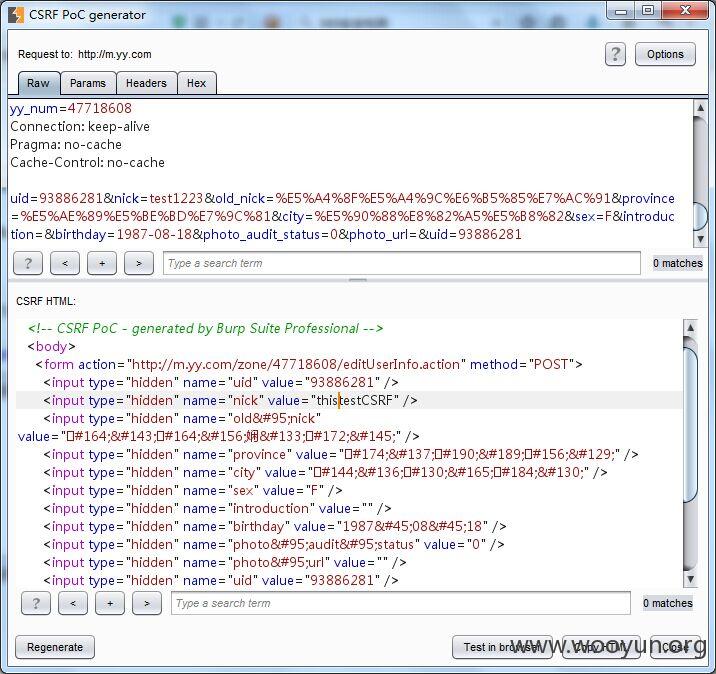Click the Regenerate button
Viewport: 716px width, 674px height.
55,647
